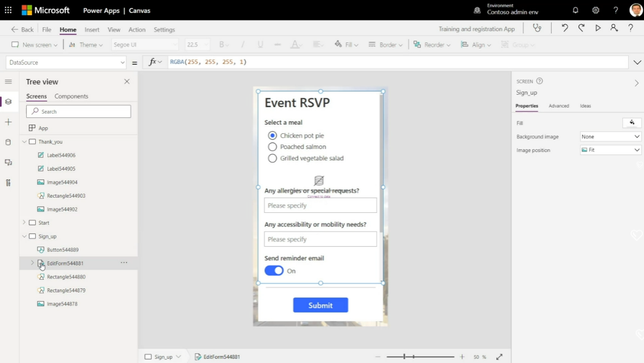Viewport: 644px width, 363px height.
Task: Open the Border dropdown
Action: [x=385, y=44]
